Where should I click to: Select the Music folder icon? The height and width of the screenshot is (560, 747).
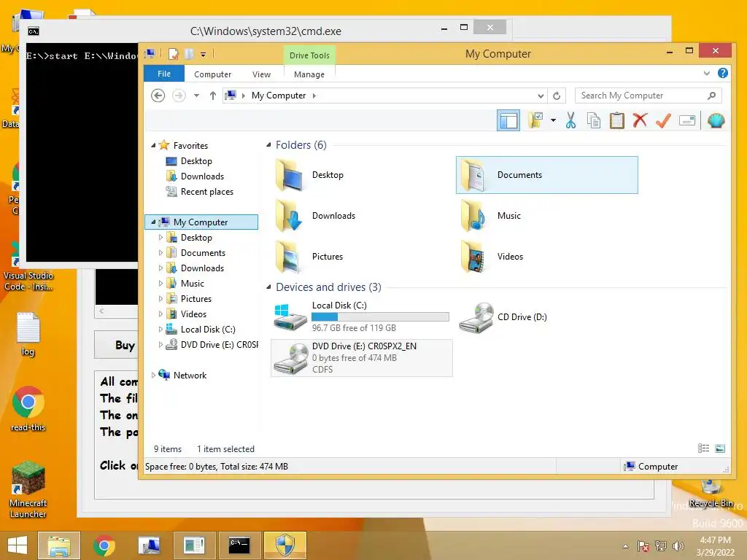[473, 216]
